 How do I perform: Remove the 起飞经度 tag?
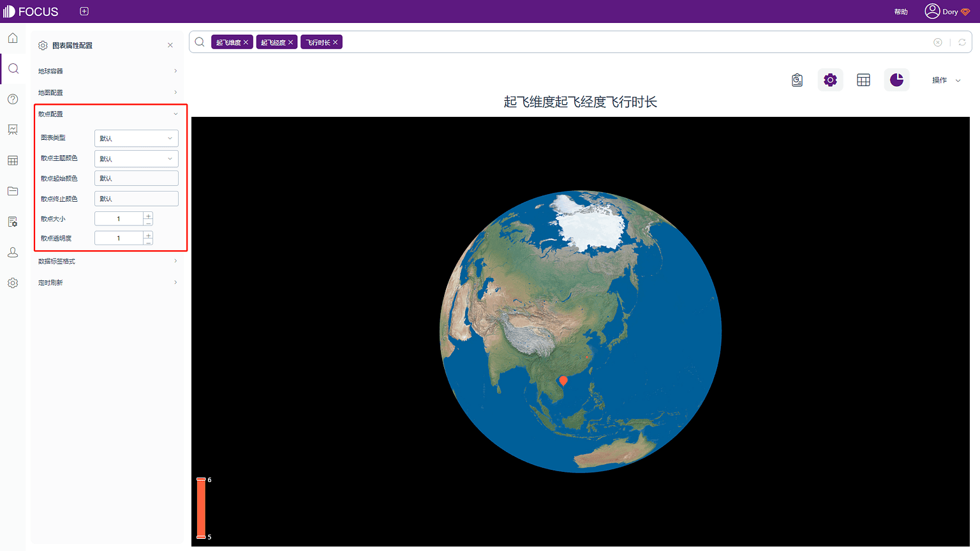[290, 42]
